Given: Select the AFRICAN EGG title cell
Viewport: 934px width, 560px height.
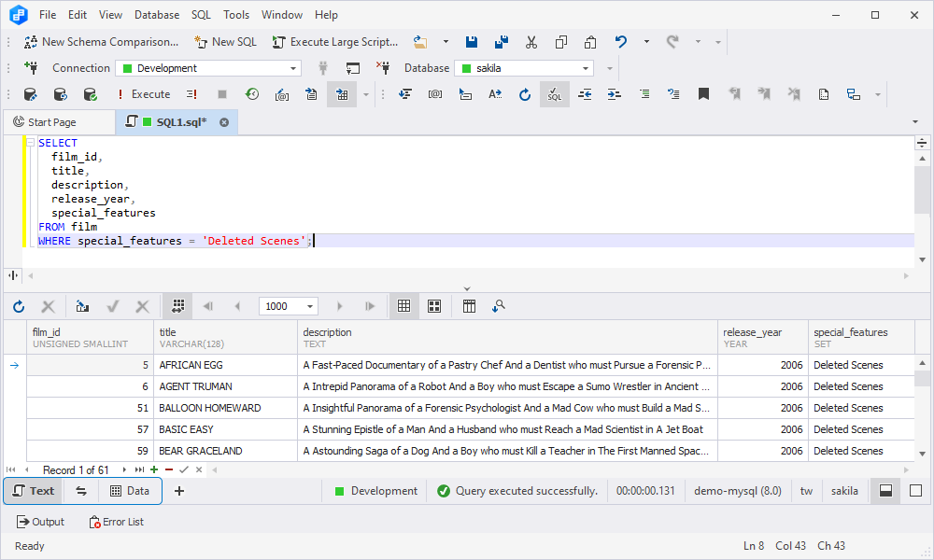Looking at the screenshot, I should coord(226,365).
